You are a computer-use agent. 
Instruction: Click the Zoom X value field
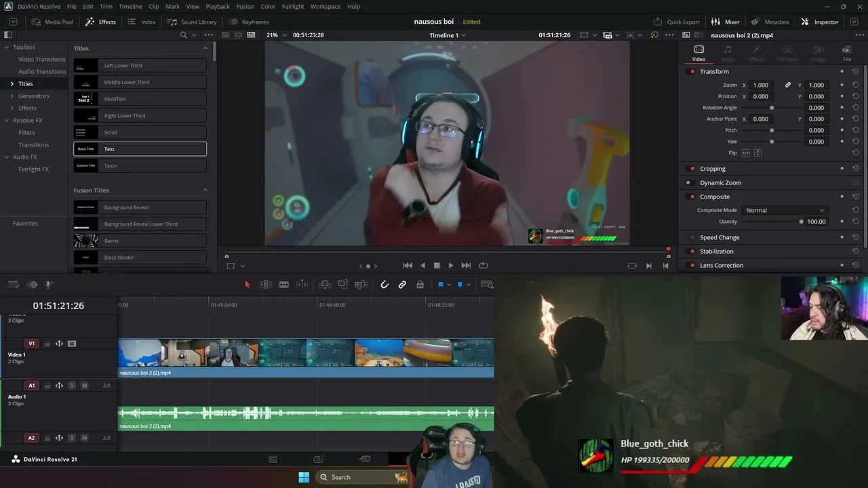click(761, 85)
